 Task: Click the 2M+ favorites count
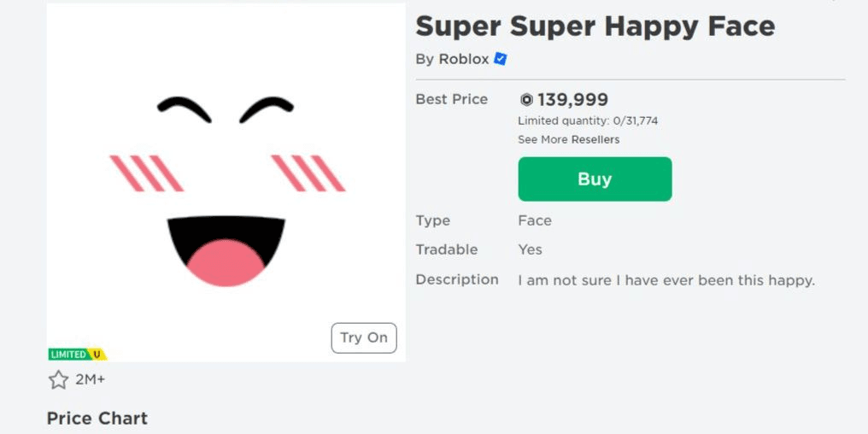[x=90, y=379]
